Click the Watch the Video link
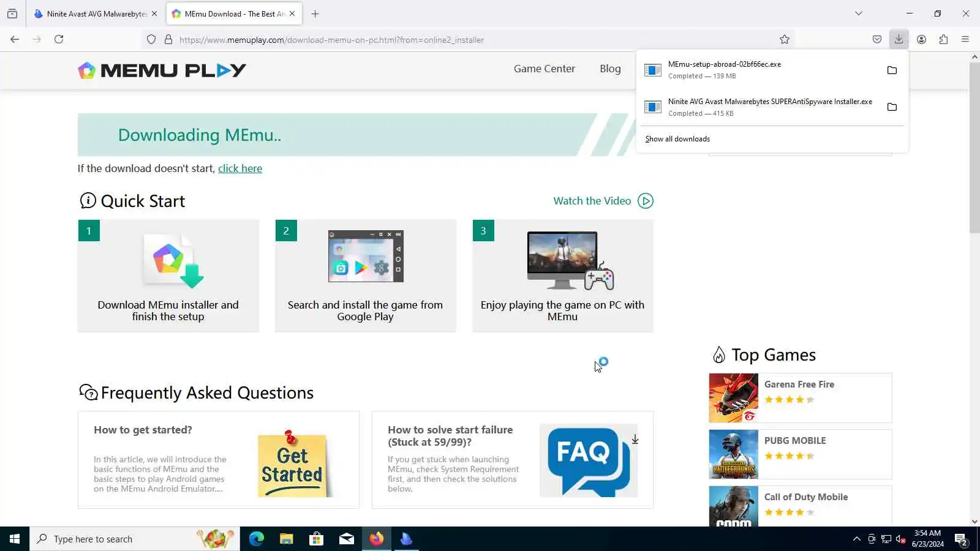The width and height of the screenshot is (980, 551). coord(592,201)
